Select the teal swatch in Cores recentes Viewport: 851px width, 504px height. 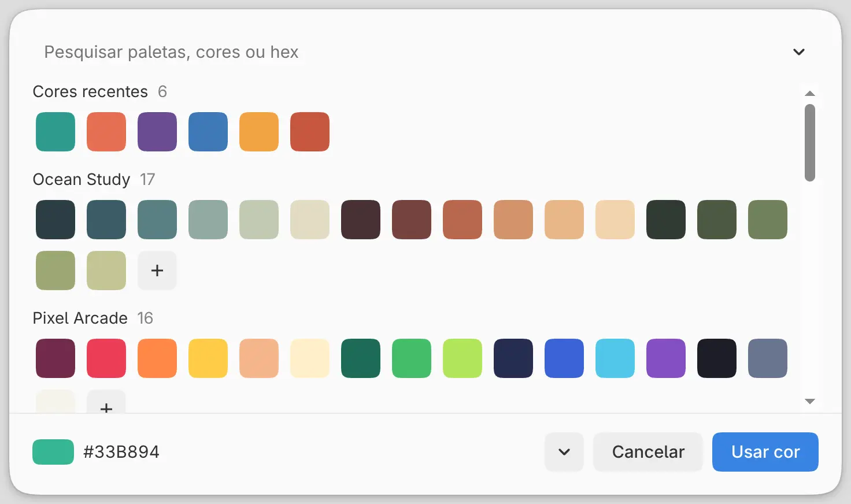pos(55,132)
